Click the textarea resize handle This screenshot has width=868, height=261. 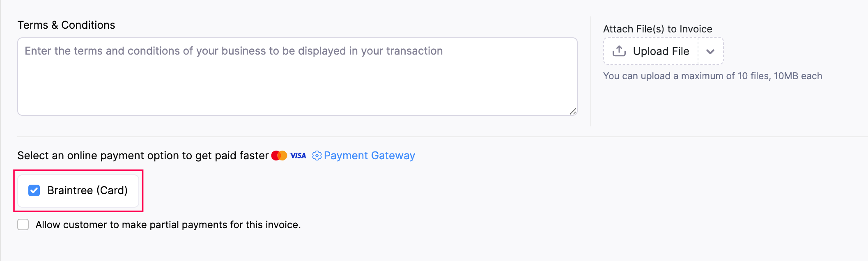pos(573,111)
